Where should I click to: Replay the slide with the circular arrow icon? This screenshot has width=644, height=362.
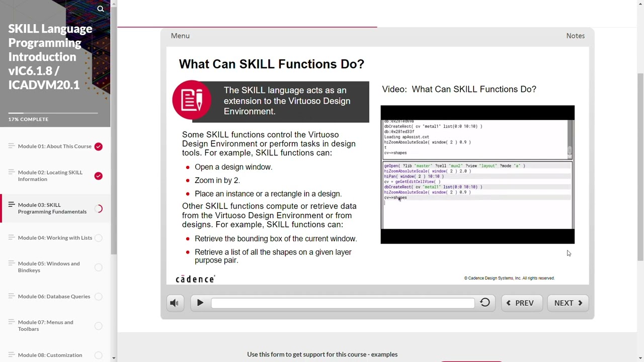tap(485, 303)
